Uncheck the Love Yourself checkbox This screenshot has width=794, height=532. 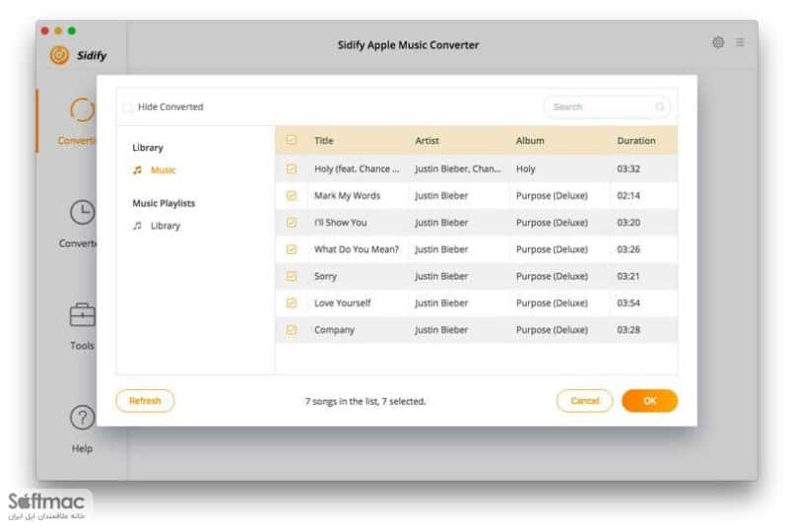[x=292, y=302]
